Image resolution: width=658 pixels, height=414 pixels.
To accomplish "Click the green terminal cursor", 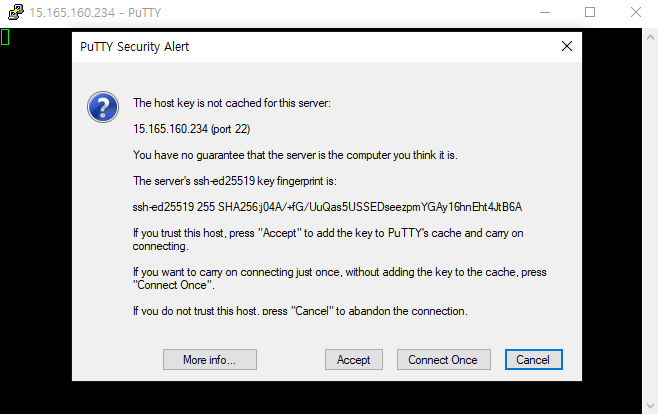I will [5, 37].
